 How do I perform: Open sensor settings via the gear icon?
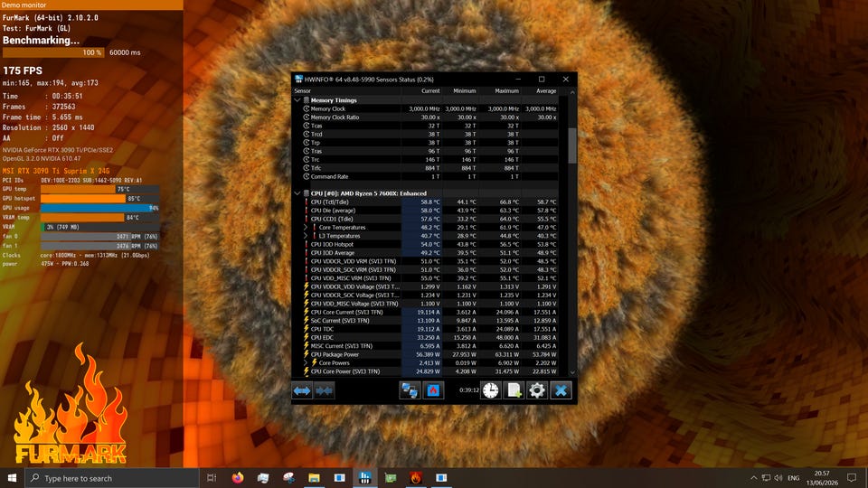tap(537, 390)
